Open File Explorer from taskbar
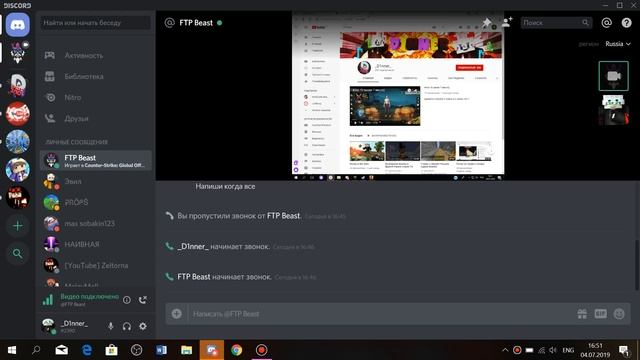This screenshot has width=640, height=360. pos(187,350)
